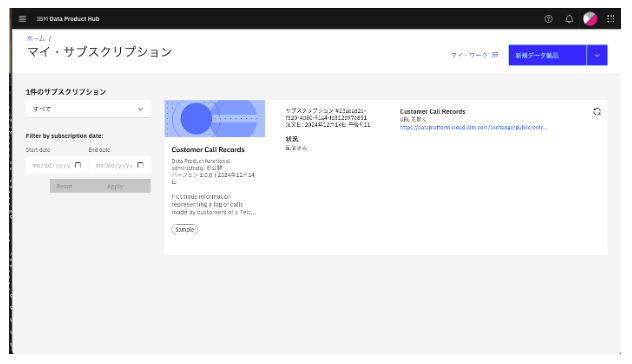
Task: Focus the End date input field
Action: [x=120, y=165]
